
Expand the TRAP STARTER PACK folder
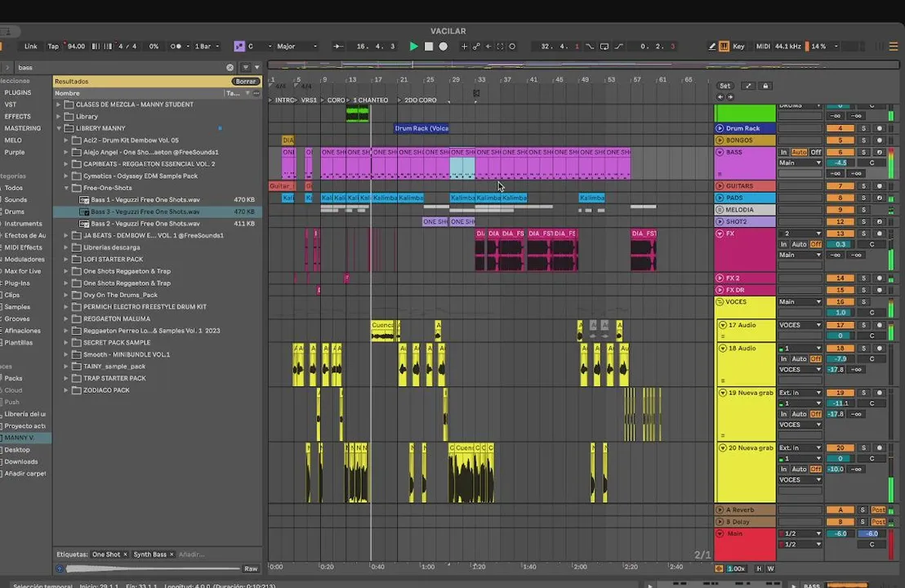click(66, 378)
